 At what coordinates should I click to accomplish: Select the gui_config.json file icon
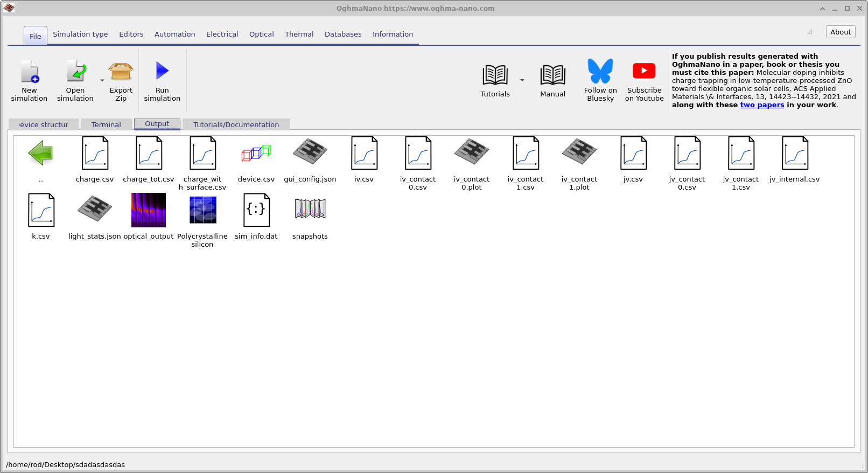[310, 152]
